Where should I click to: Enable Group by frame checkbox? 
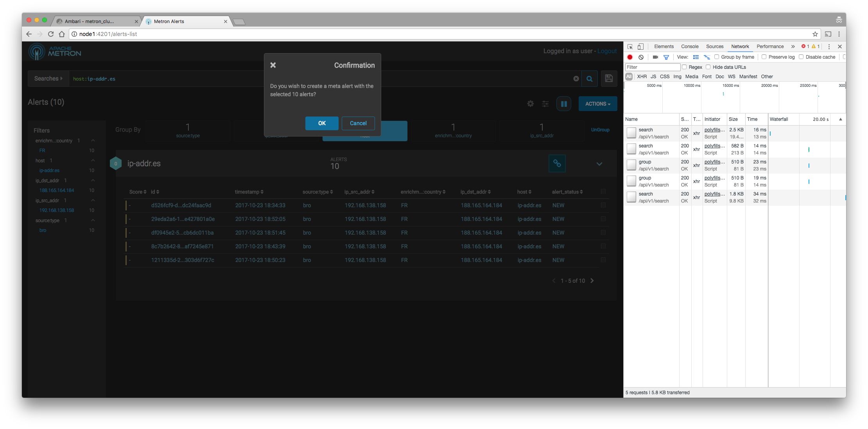click(717, 57)
